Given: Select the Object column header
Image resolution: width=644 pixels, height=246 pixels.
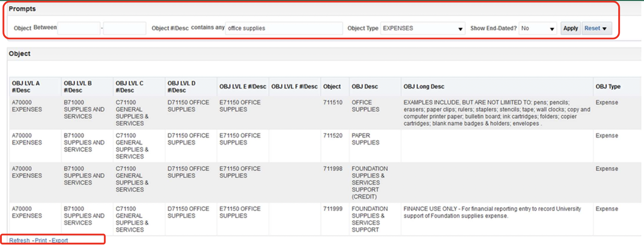Looking at the screenshot, I should 332,87.
